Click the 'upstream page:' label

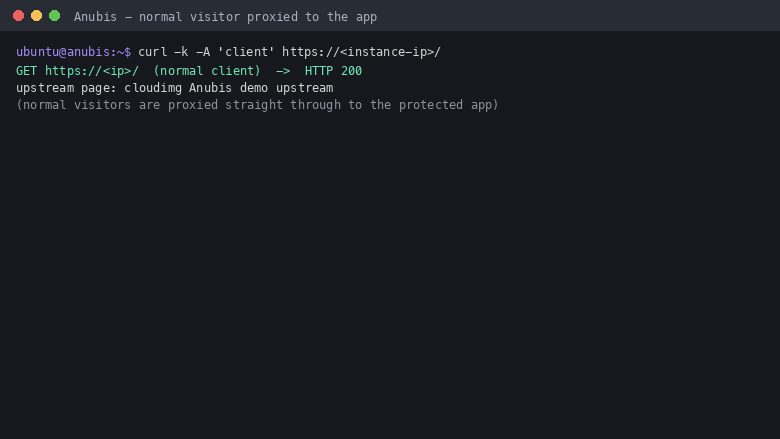(66, 88)
